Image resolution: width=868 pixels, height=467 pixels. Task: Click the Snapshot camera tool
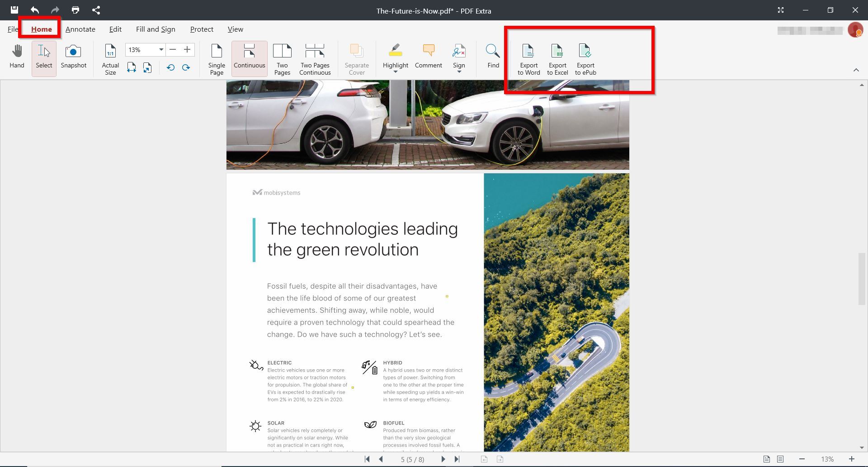click(x=73, y=57)
